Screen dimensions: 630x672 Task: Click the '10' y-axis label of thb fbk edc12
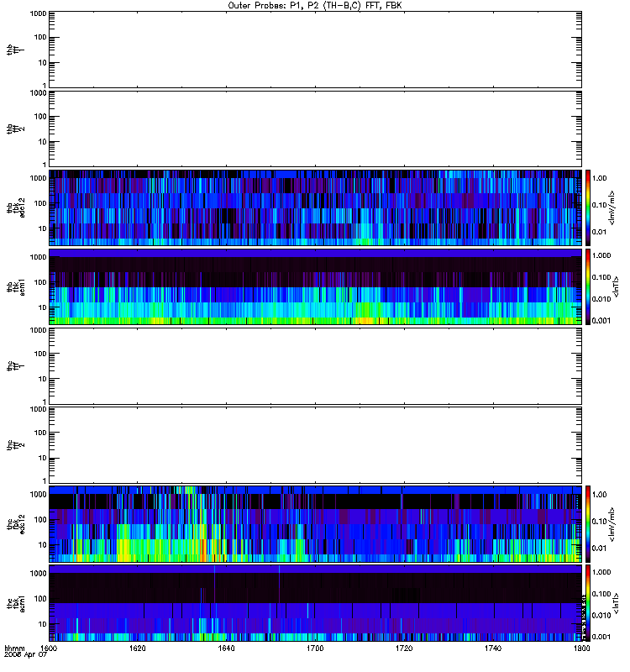click(x=43, y=228)
